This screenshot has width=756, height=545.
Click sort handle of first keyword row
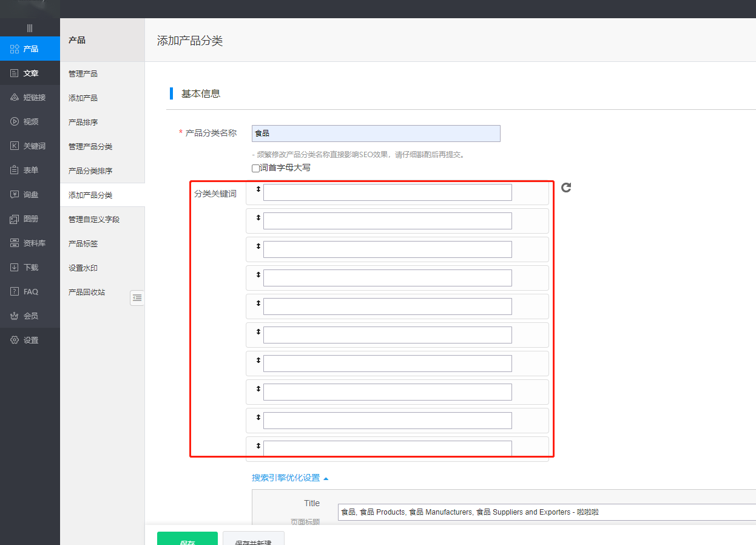tap(258, 189)
